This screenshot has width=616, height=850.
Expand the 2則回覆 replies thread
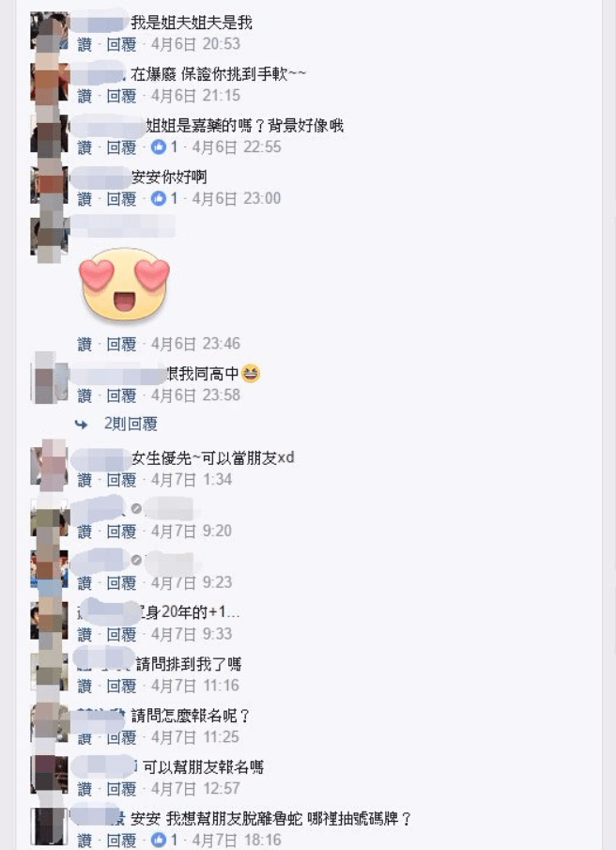tap(131, 424)
